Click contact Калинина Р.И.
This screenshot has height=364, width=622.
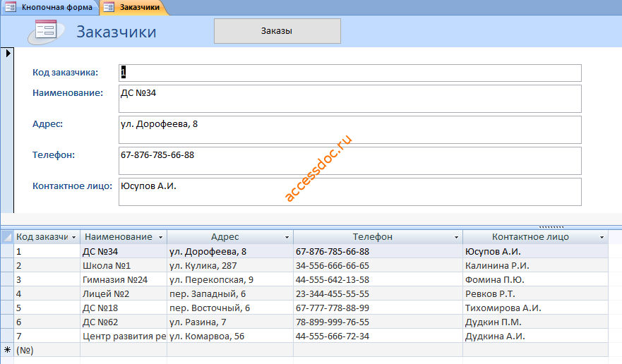point(536,266)
